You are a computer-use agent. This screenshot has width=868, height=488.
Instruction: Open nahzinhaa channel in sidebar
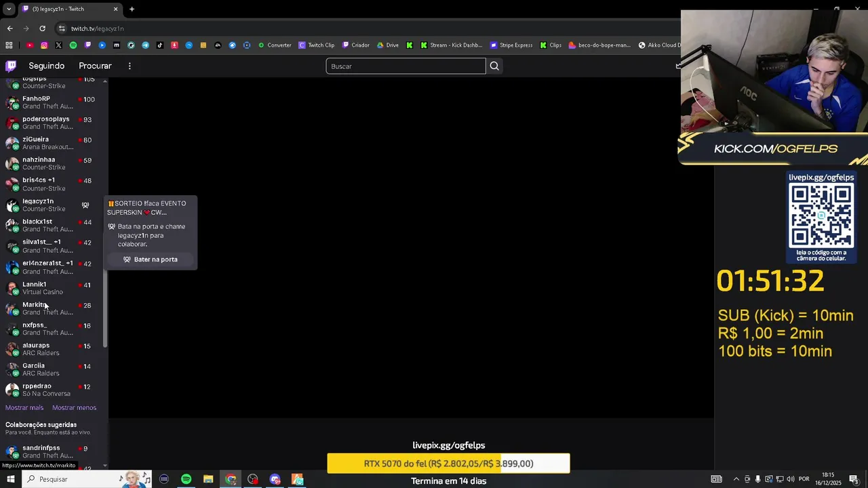53,163
